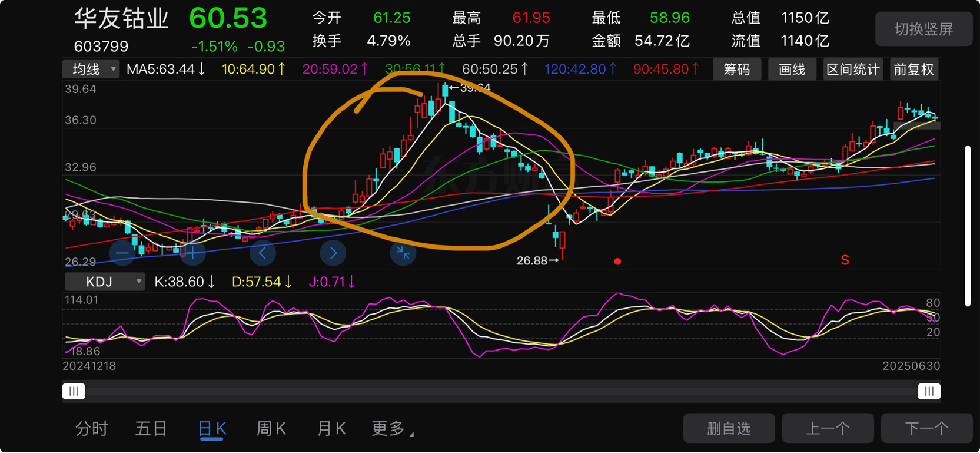Click the right range slider handle
Image resolution: width=980 pixels, height=453 pixels.
[x=929, y=392]
